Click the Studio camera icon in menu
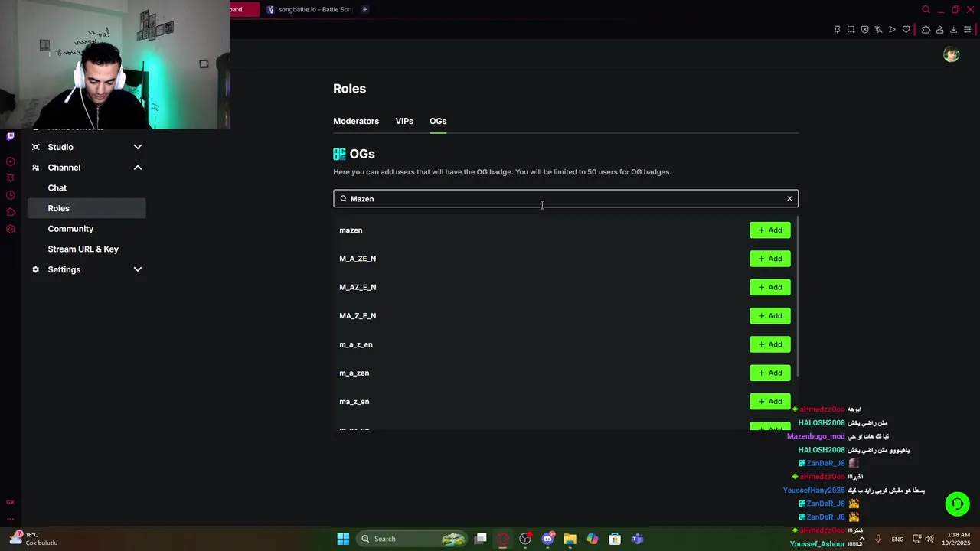The image size is (980, 551). click(35, 147)
